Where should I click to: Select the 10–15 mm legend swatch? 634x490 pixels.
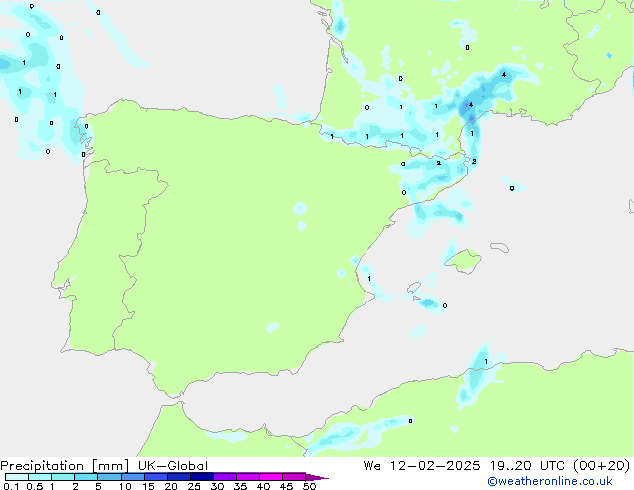pos(132,477)
